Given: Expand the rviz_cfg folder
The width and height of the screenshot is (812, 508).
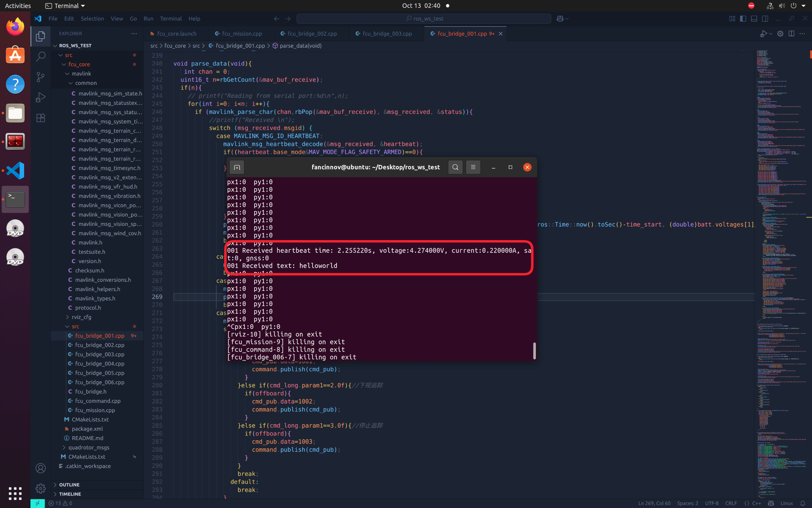Looking at the screenshot, I should (81, 317).
